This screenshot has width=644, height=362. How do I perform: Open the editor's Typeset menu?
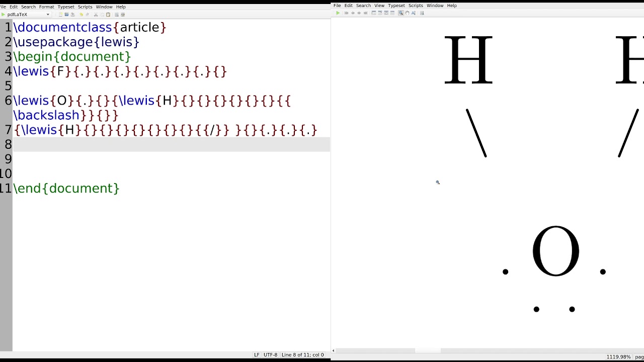66,7
